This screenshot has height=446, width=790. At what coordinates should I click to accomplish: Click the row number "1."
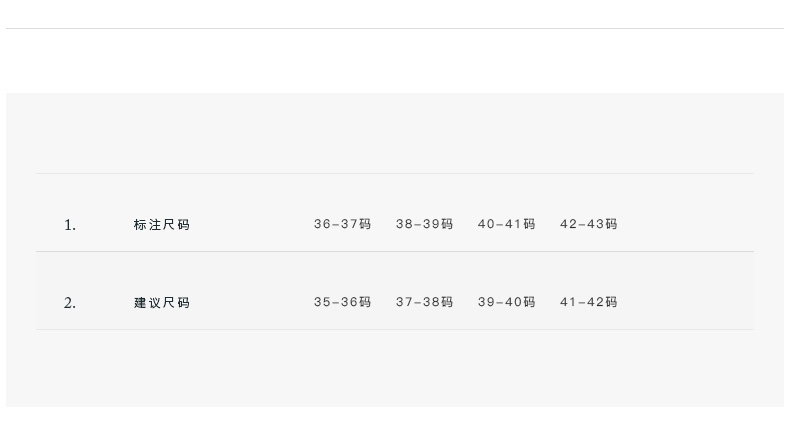[x=70, y=225]
